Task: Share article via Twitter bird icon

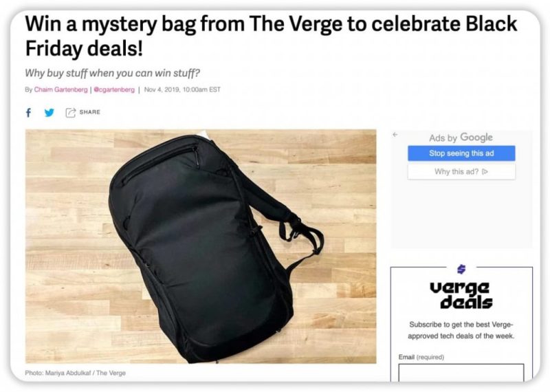Action: coord(49,113)
